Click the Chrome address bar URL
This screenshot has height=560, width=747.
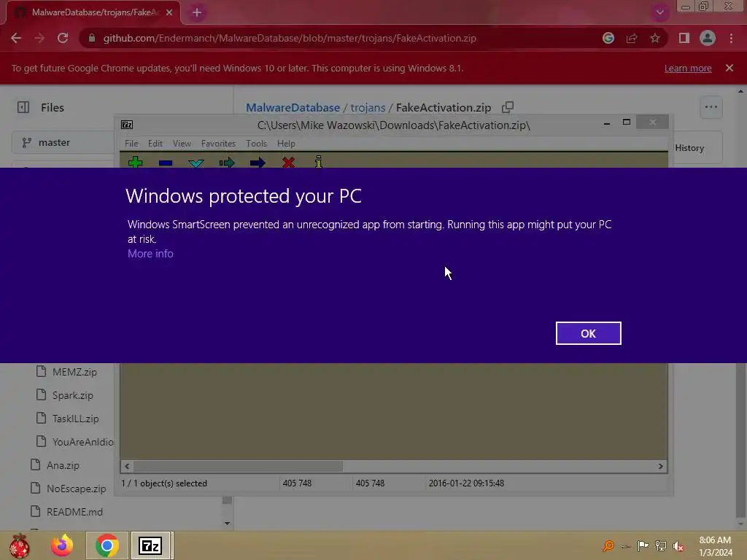[290, 38]
